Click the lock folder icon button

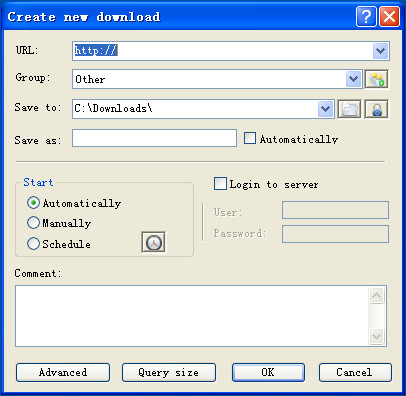pos(376,109)
